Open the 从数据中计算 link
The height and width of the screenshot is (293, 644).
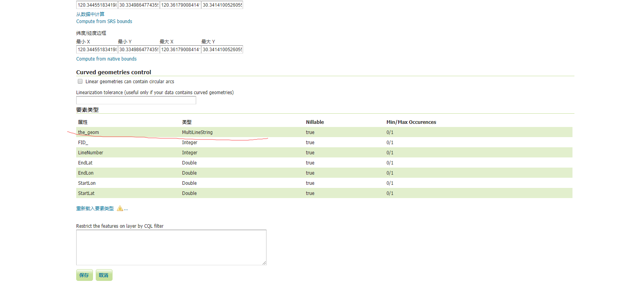click(x=90, y=14)
